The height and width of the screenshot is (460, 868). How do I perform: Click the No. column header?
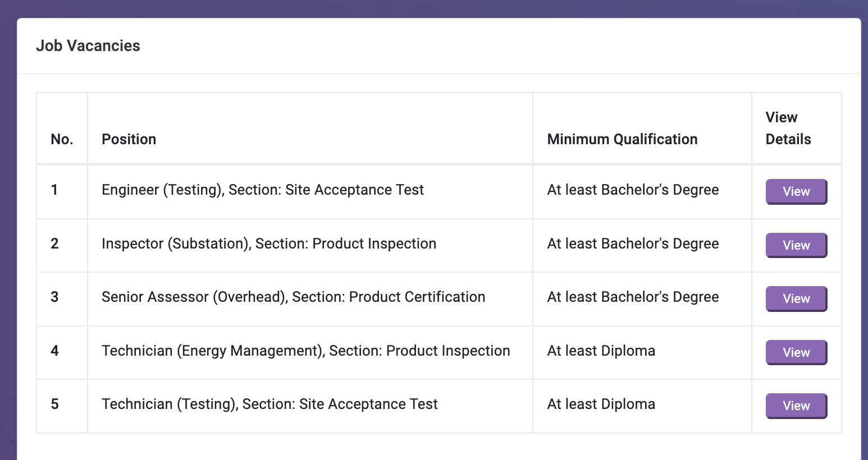(x=62, y=139)
